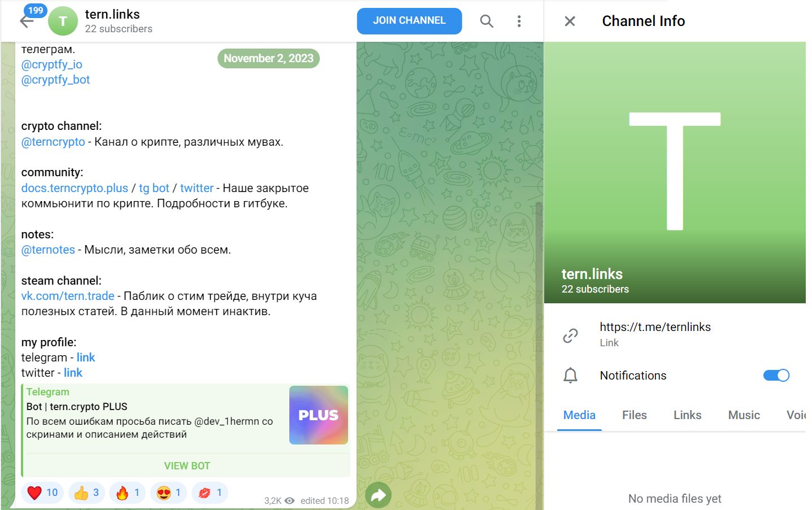Open the tg bot link
812x510 pixels.
tap(154, 188)
